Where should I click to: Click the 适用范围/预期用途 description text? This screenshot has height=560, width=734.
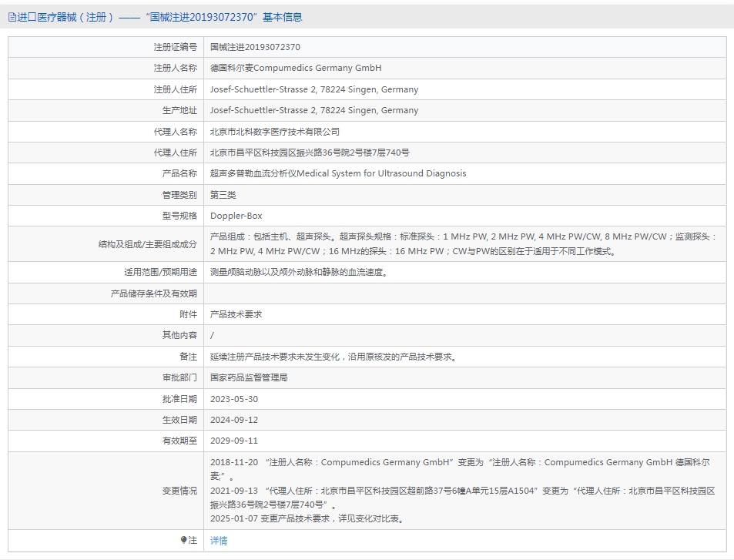point(298,272)
